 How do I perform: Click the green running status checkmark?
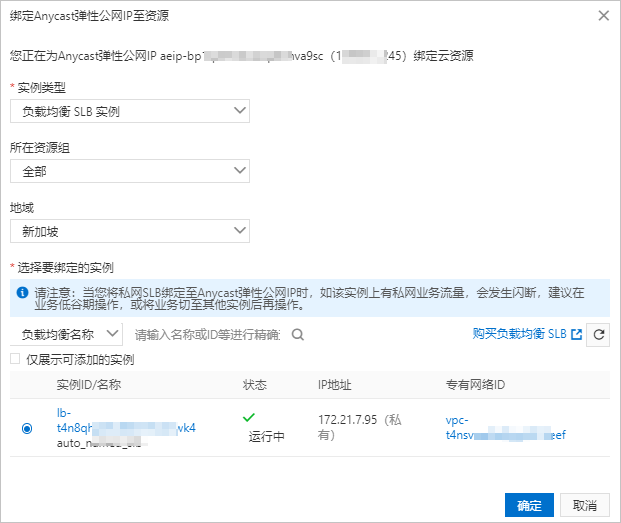249,417
